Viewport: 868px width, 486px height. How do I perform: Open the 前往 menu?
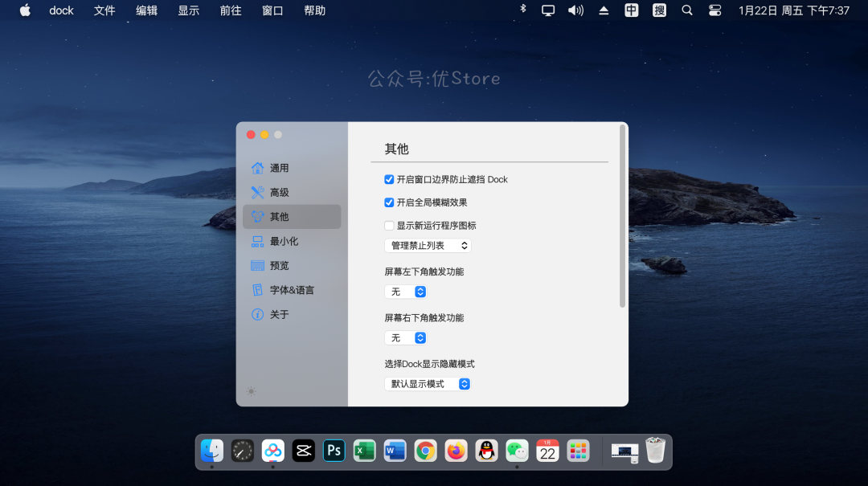tap(231, 10)
